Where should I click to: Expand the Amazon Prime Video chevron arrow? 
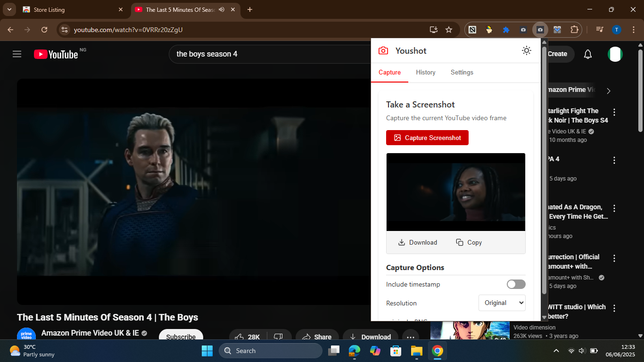coord(608,90)
